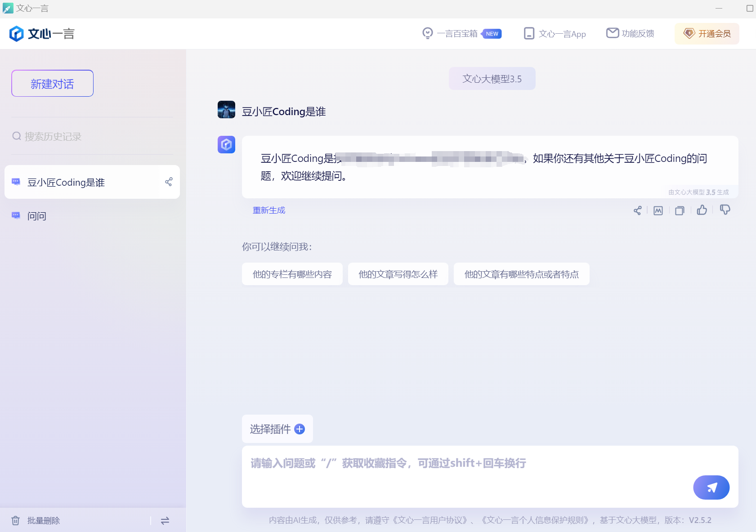Share the 豆小匠Coding是谁 conversation from sidebar
The image size is (756, 532).
point(169,182)
